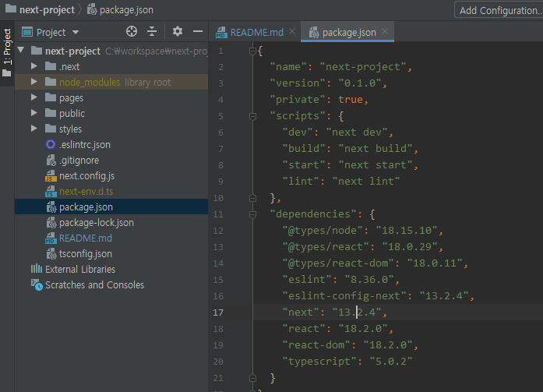Close the package.json tab
This screenshot has height=392, width=543.
pyautogui.click(x=385, y=31)
